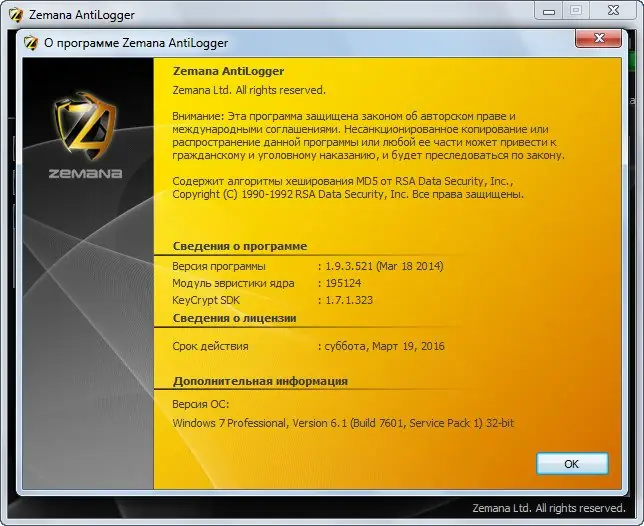Image resolution: width=644 pixels, height=526 pixels.
Task: Close the About Zemana AntiLogger dialog
Action: (x=598, y=39)
